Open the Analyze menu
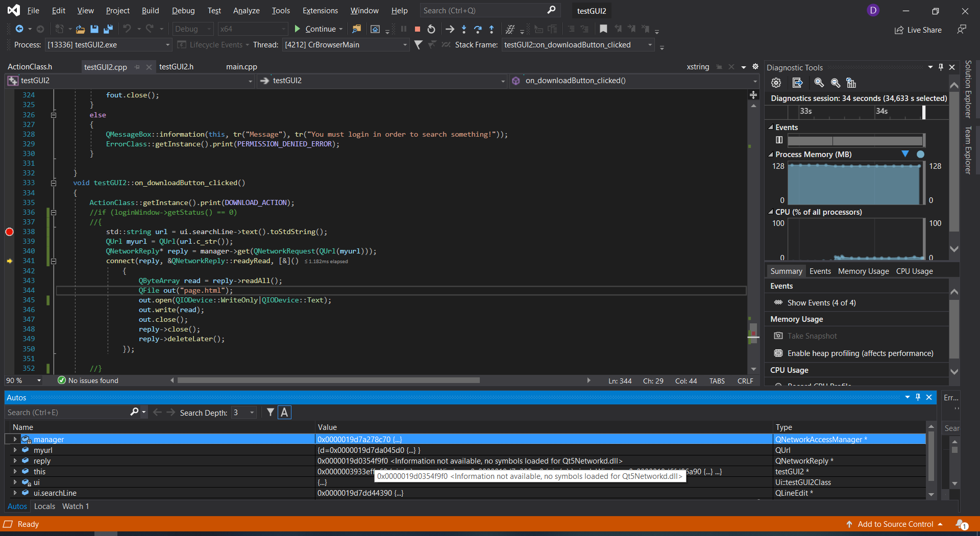 (246, 11)
